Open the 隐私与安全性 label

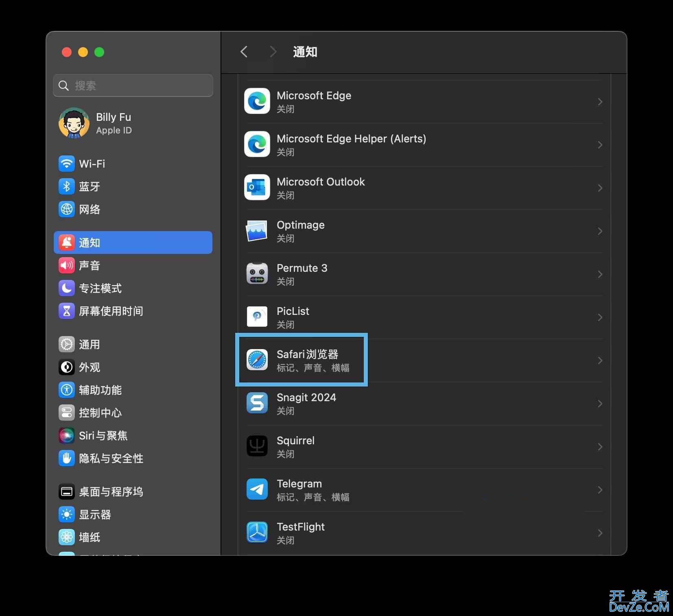point(111,459)
